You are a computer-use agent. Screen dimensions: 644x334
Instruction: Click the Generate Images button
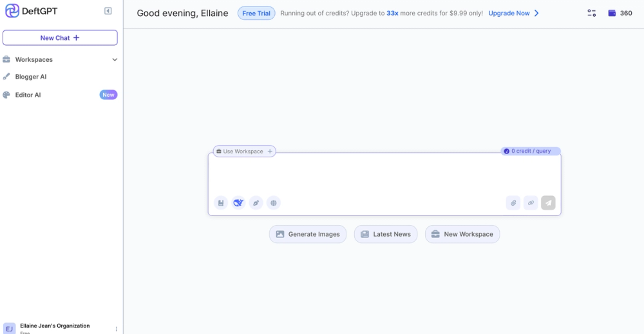click(308, 234)
